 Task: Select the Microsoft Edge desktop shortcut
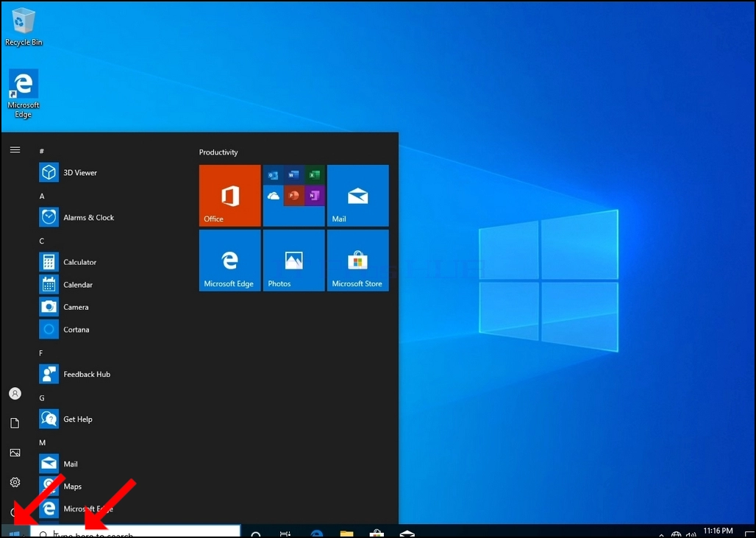pos(23,93)
